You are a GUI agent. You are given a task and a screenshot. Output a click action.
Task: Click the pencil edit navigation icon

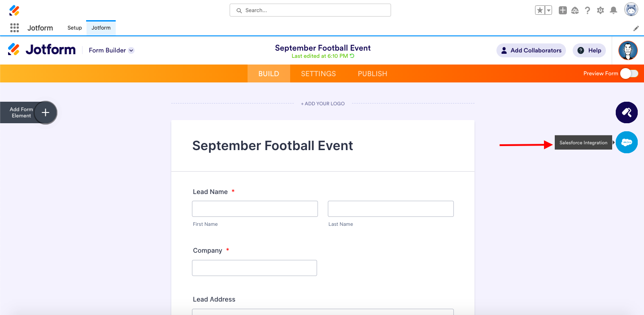636,28
